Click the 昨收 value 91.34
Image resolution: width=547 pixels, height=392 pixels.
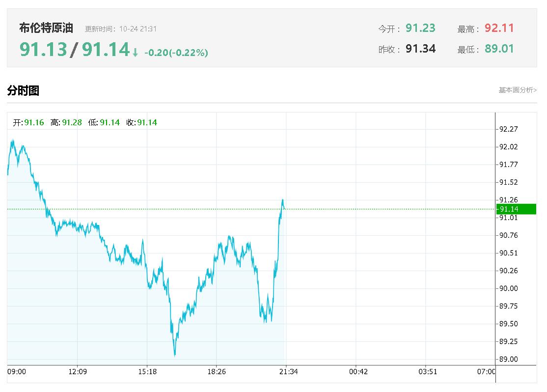tap(420, 49)
